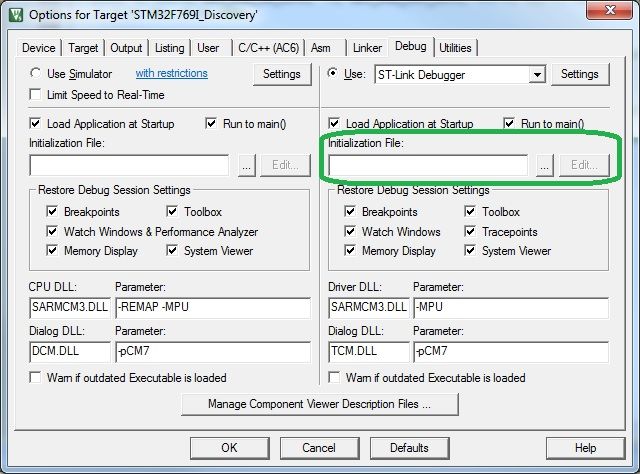Confirm with the OK button
The width and height of the screenshot is (640, 474).
[x=229, y=448]
